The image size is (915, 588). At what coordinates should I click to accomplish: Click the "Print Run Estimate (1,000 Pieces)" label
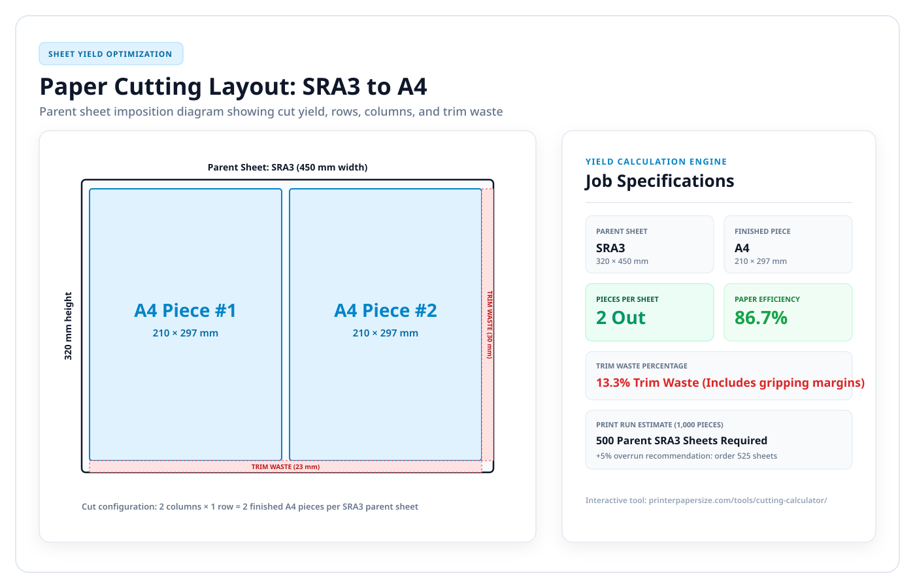click(x=659, y=425)
